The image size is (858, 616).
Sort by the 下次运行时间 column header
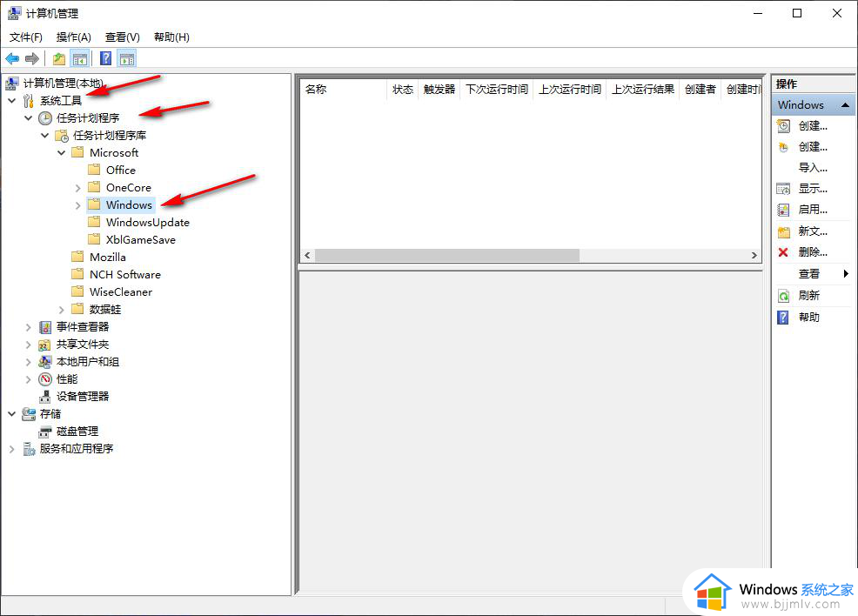click(x=496, y=90)
